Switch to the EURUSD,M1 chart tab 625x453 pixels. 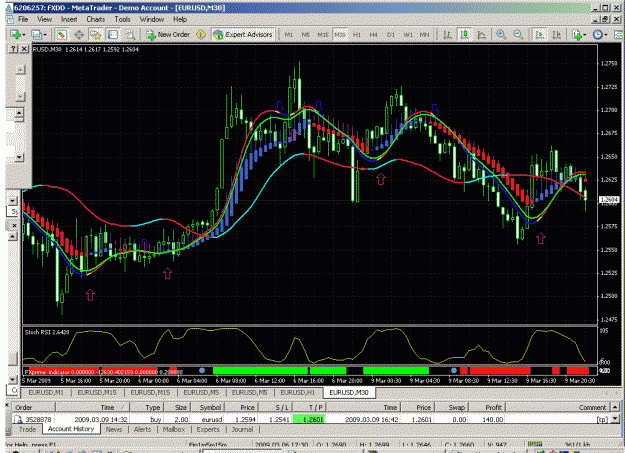(x=46, y=392)
